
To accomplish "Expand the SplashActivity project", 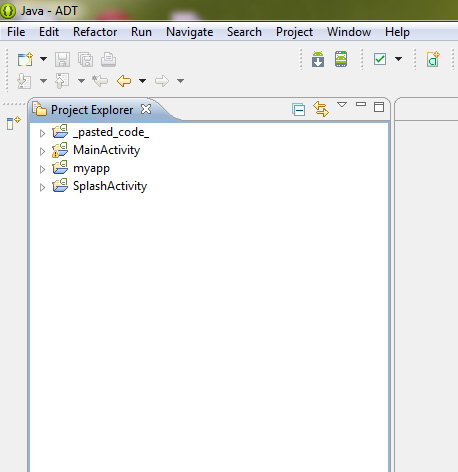I will [42, 187].
